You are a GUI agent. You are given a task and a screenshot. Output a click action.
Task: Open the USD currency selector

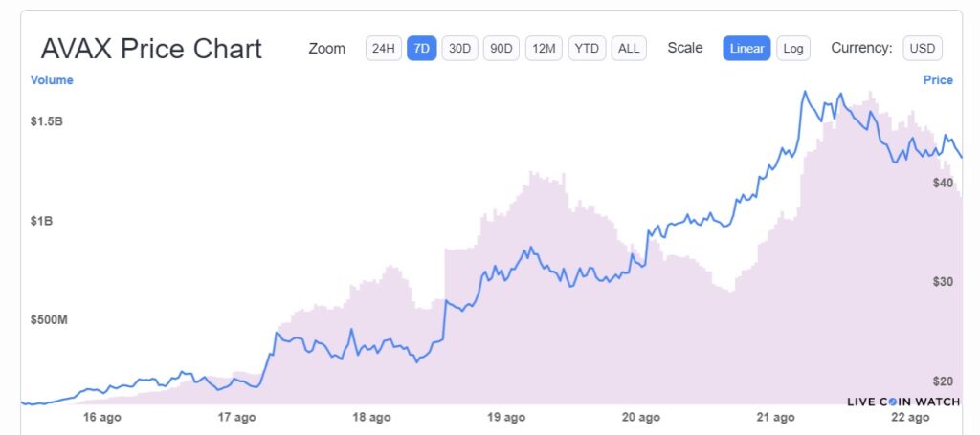point(923,48)
